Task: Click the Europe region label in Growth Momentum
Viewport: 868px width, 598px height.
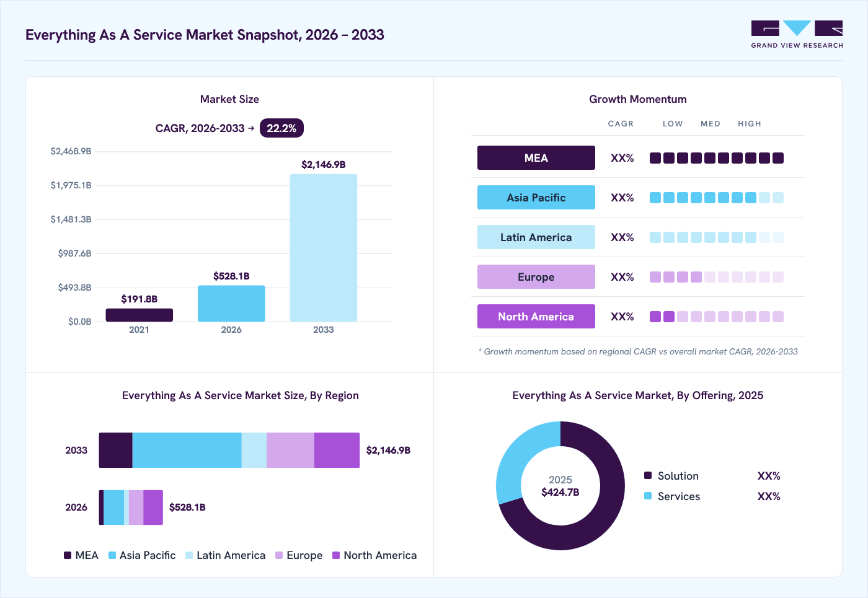Action: coord(536,277)
